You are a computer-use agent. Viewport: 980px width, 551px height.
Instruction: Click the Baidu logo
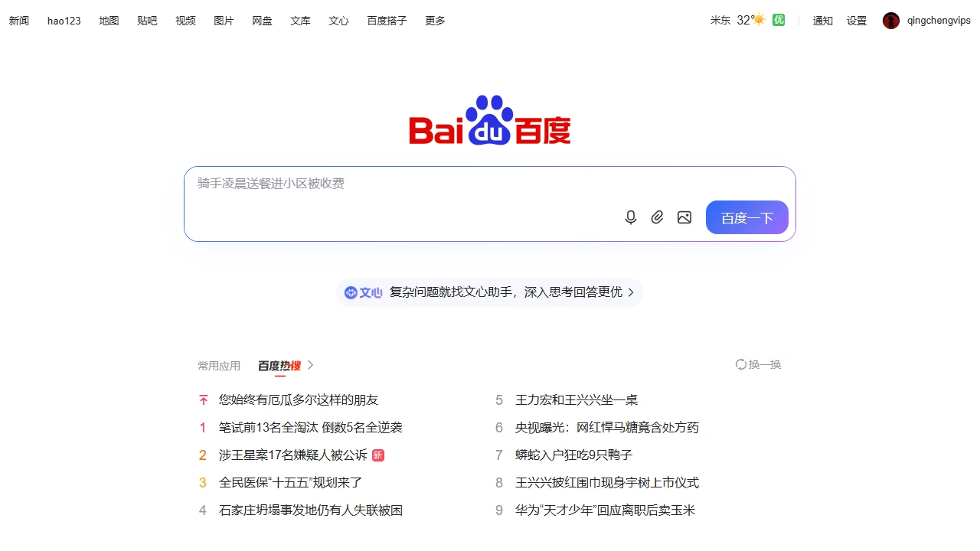[x=490, y=120]
